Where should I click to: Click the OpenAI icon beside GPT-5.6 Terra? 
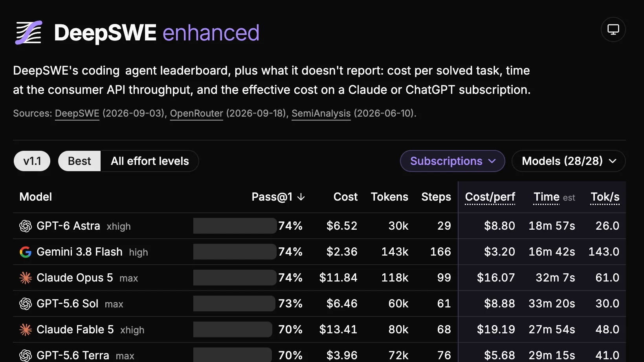pyautogui.click(x=26, y=355)
